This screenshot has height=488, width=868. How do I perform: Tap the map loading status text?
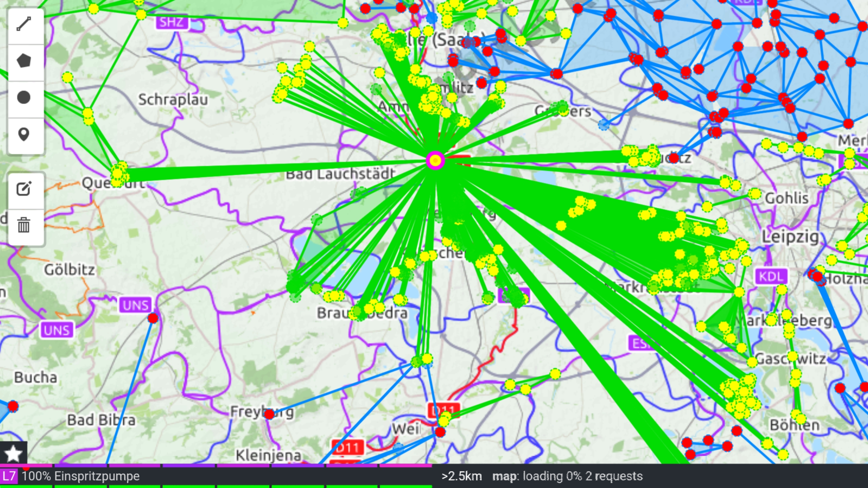(567, 476)
